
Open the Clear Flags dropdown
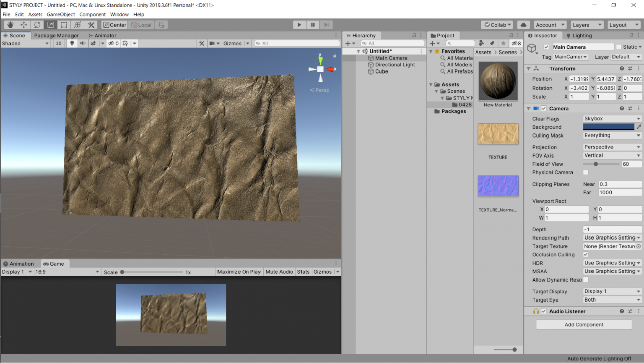pyautogui.click(x=612, y=118)
